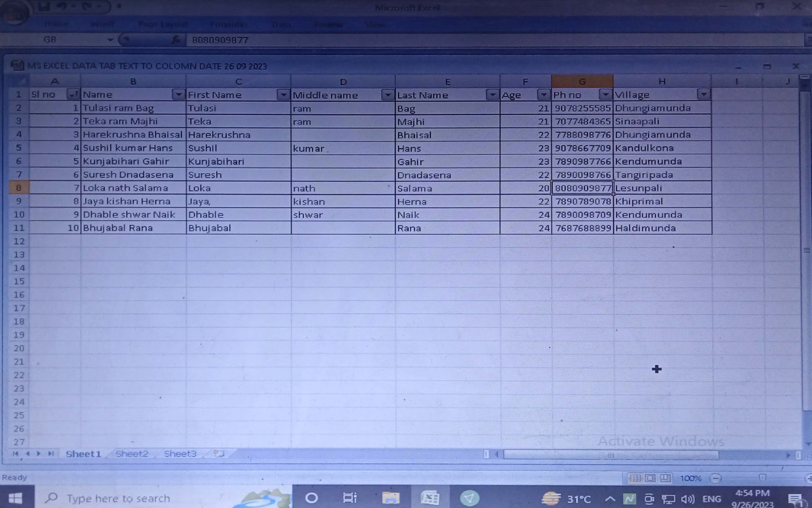Click the Insert Worksheet tab icon
812x508 pixels.
[219, 454]
